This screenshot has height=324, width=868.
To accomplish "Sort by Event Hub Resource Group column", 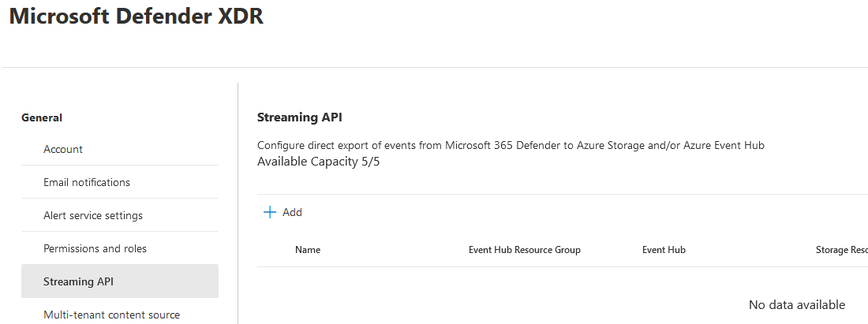I will [x=524, y=250].
